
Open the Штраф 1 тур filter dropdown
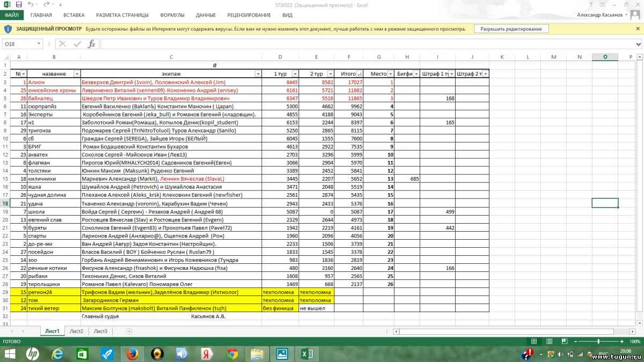[x=451, y=73]
